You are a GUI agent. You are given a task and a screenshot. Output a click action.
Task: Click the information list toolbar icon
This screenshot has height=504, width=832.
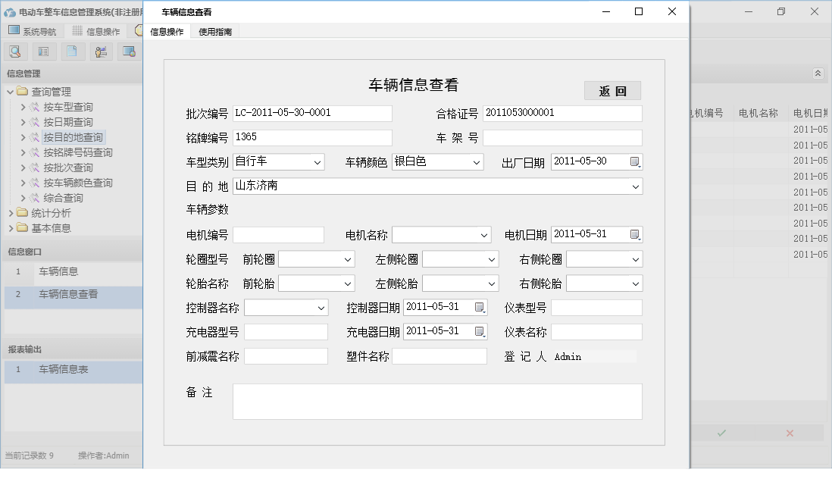click(43, 51)
